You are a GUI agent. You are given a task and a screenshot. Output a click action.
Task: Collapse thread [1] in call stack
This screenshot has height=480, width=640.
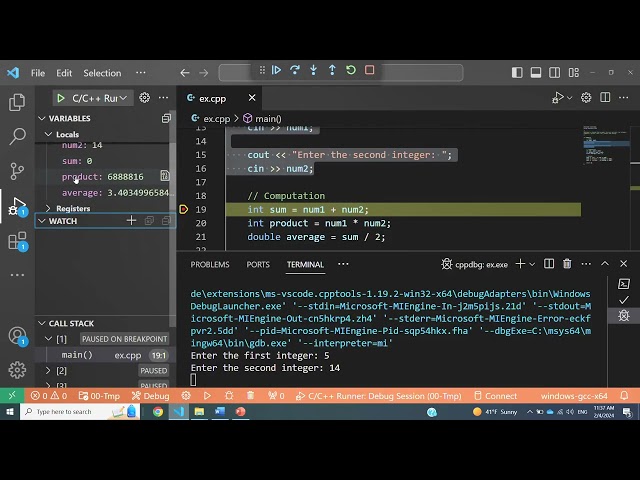tap(48, 339)
